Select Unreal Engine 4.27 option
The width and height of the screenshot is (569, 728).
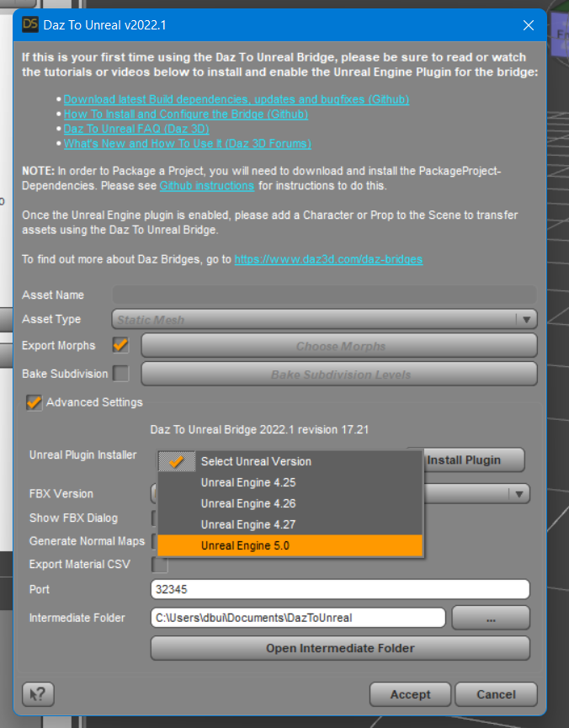(290, 524)
